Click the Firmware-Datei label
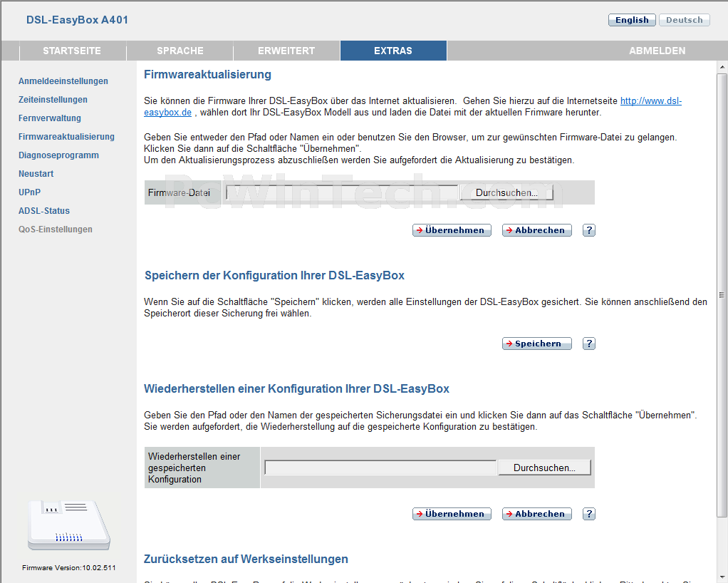 point(180,192)
